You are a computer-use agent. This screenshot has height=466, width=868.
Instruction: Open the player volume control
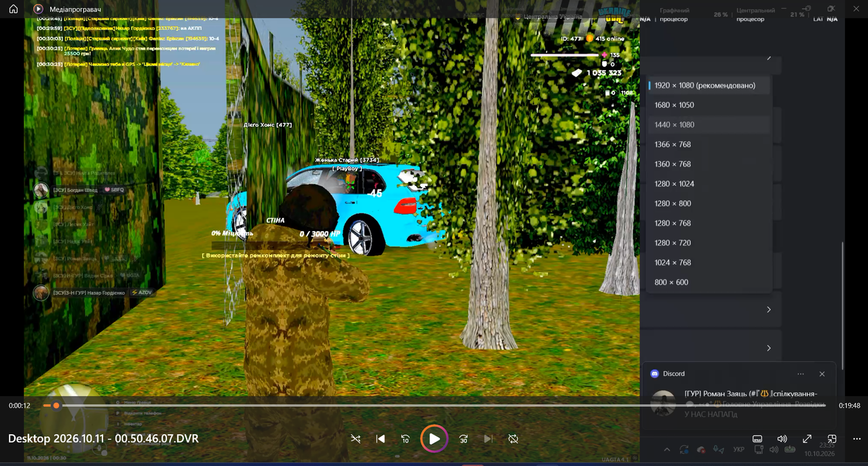coord(782,439)
